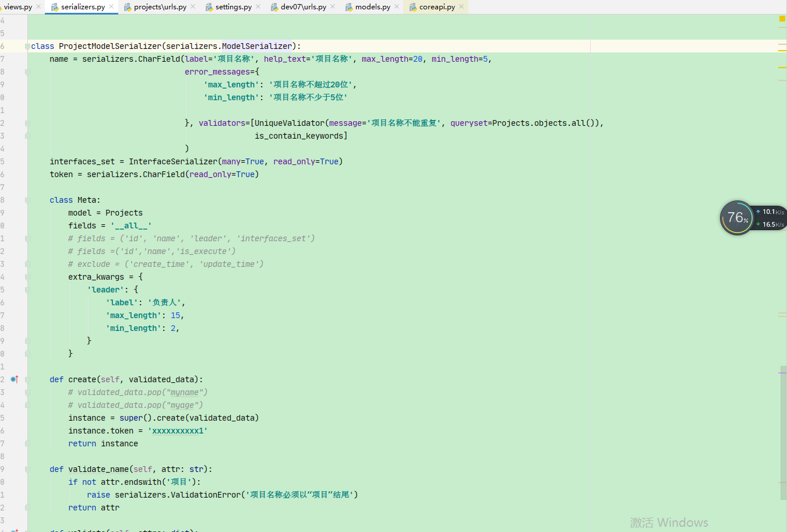Image resolution: width=787 pixels, height=532 pixels.
Task: Collapse the def create fold marker
Action: point(27,379)
